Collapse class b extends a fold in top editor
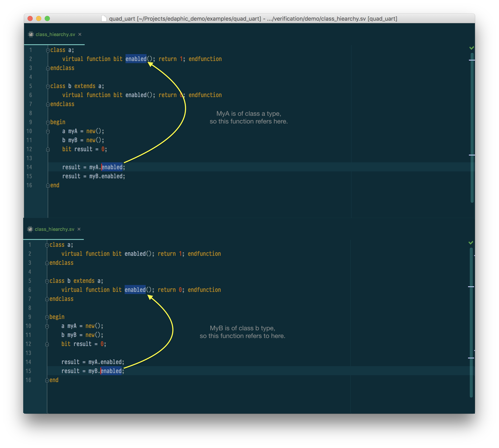499x448 pixels. pos(48,86)
